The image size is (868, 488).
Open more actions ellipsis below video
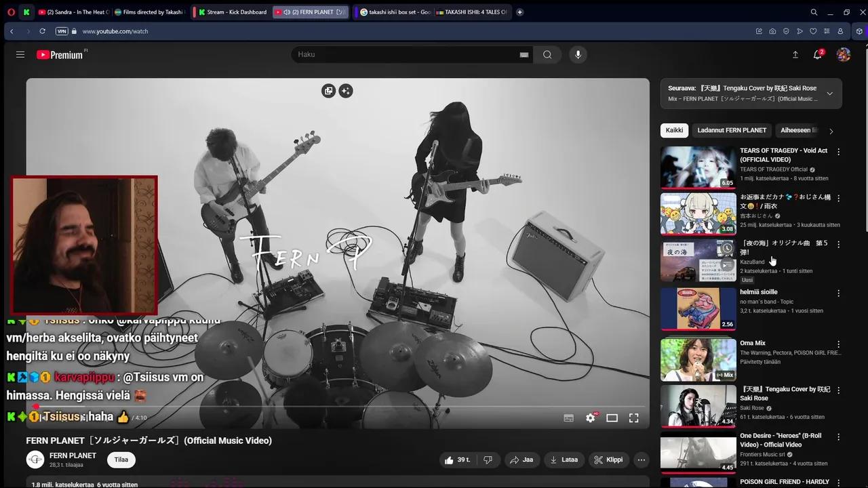pos(642,460)
